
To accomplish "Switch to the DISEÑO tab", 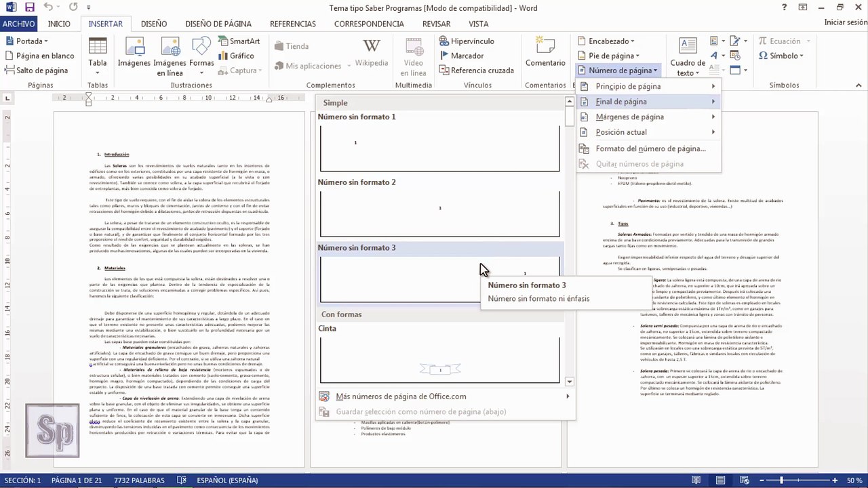I will 154,24.
